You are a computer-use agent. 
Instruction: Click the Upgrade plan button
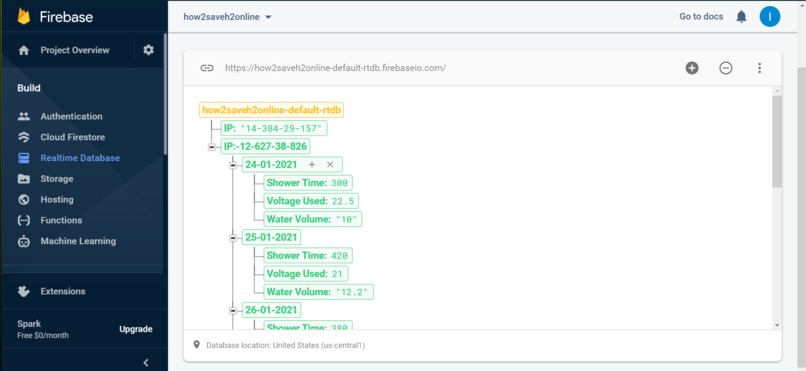(136, 329)
